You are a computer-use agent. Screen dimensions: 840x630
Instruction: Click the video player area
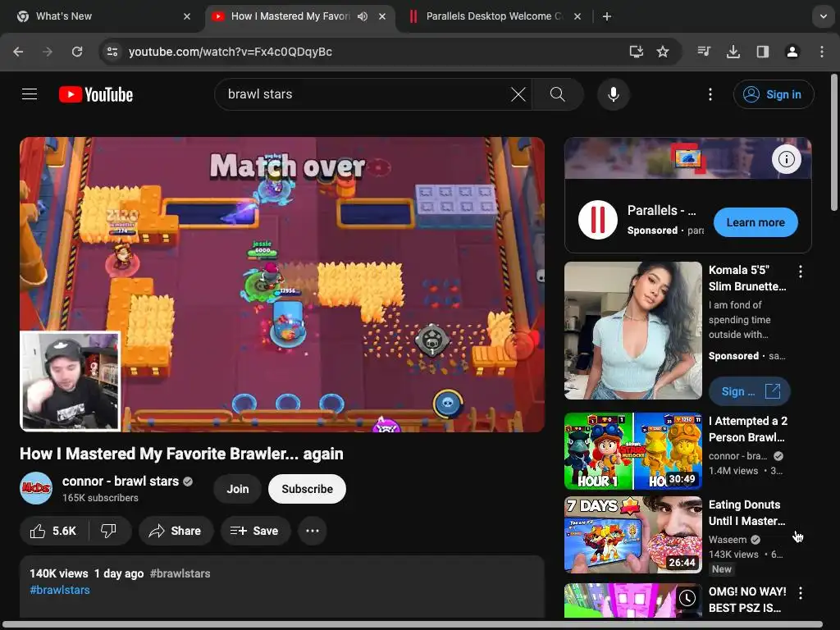(282, 284)
